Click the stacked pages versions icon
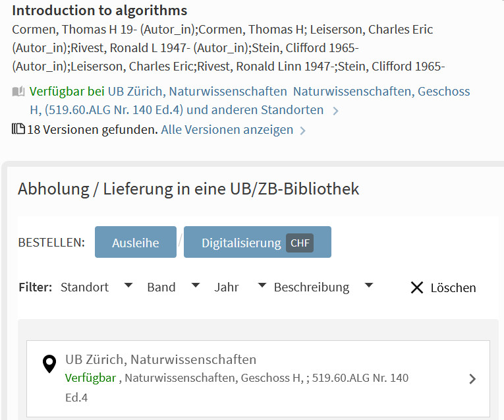Image resolution: width=504 pixels, height=420 pixels. tap(18, 129)
